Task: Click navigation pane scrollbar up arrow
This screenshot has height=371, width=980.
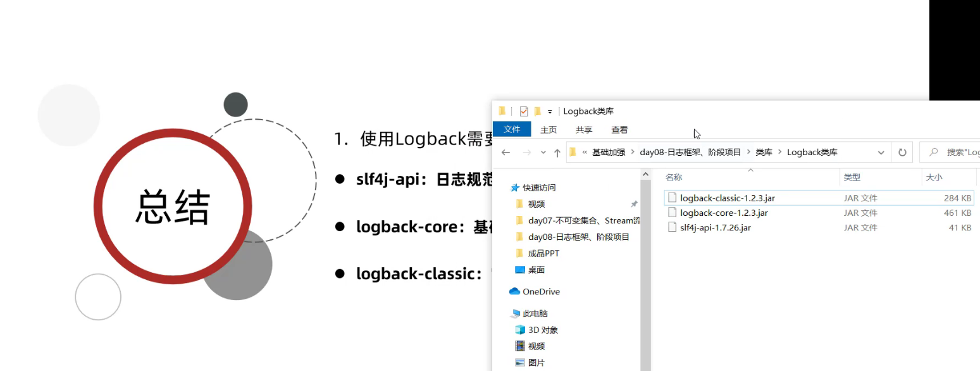Action: [645, 174]
